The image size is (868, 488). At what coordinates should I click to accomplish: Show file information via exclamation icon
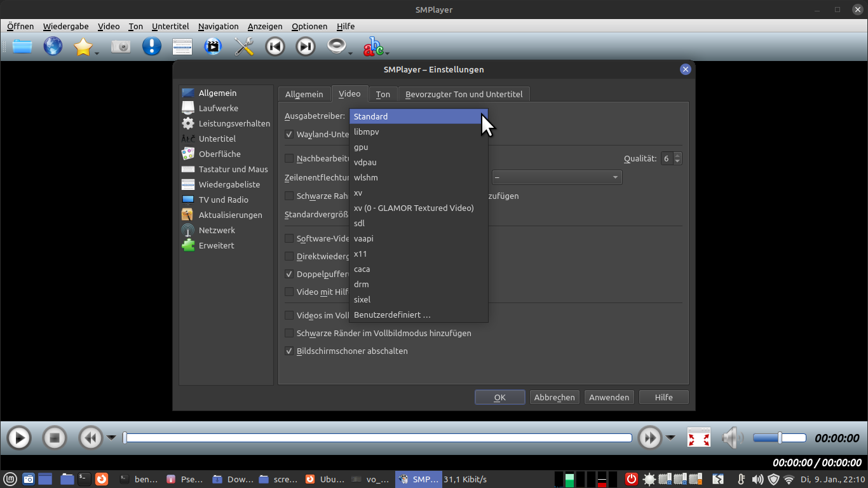[151, 46]
